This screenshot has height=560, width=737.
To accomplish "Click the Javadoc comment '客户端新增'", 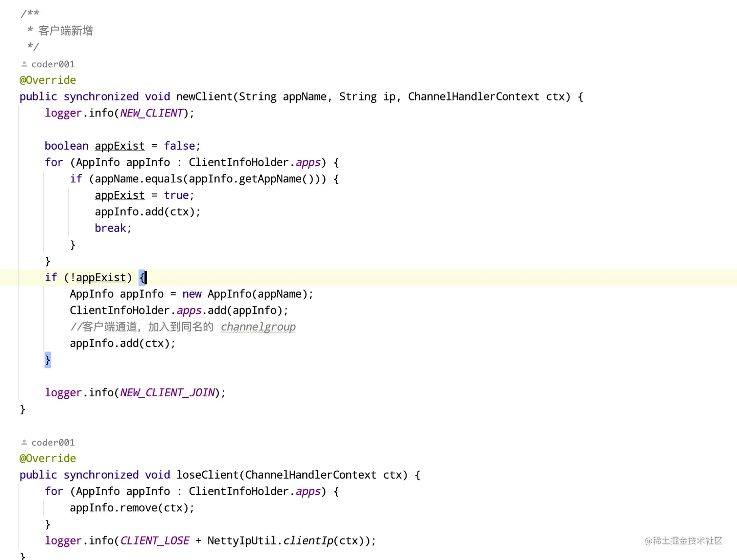I will (66, 31).
